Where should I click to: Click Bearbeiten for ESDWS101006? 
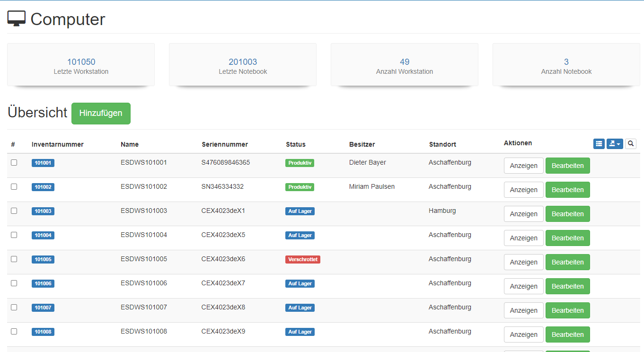coord(567,286)
